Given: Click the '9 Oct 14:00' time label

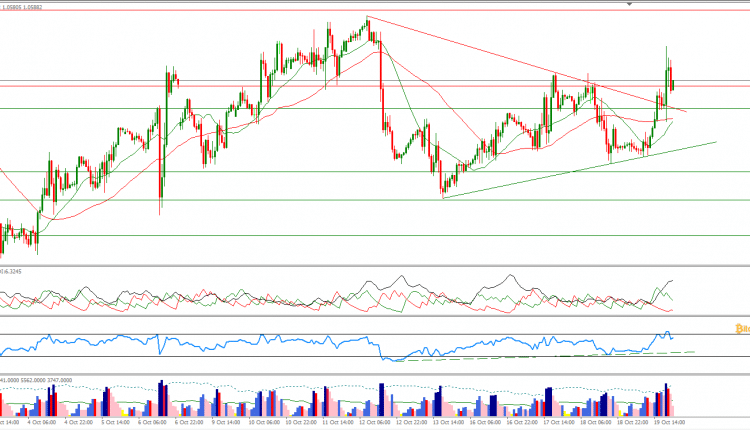Looking at the screenshot, I should [226, 422].
